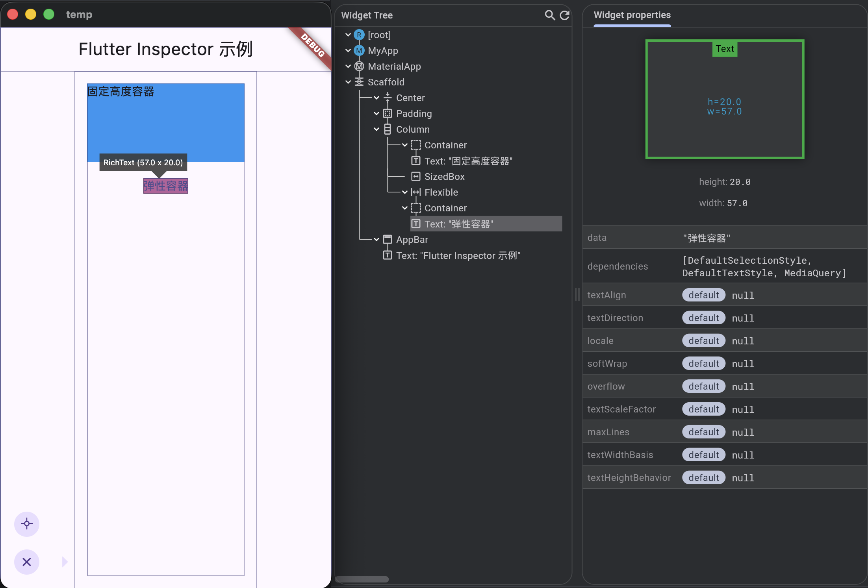The height and width of the screenshot is (588, 868).
Task: Click first Container dashed-box icon under Column
Action: (x=416, y=145)
